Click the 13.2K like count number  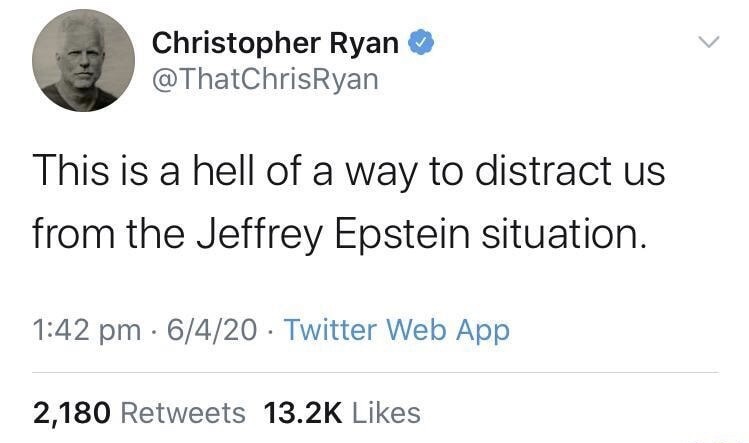tap(303, 413)
